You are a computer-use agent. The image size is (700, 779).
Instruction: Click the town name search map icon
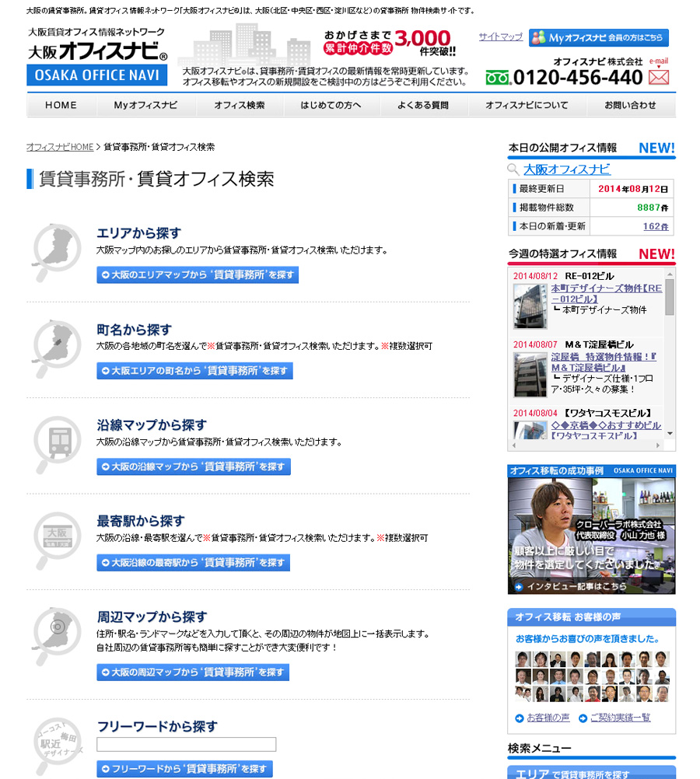(x=56, y=349)
